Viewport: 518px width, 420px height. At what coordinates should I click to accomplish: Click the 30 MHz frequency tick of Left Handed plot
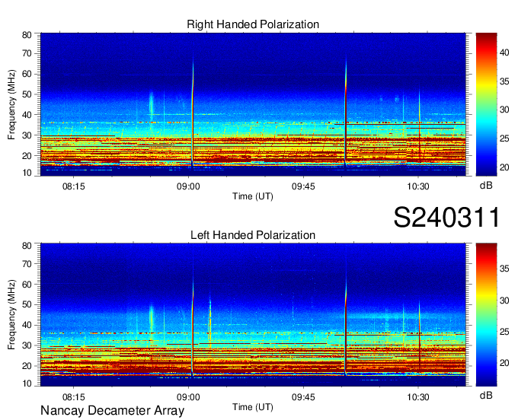click(x=27, y=345)
